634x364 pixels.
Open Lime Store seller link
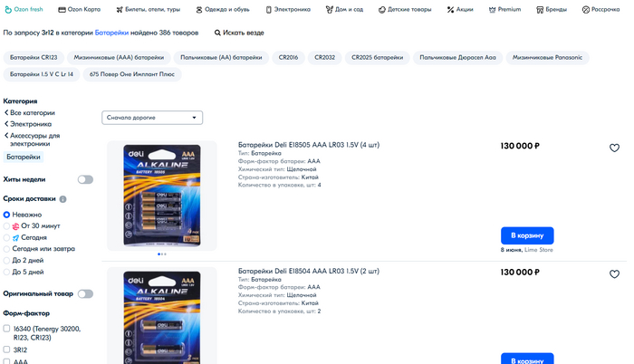tap(539, 250)
